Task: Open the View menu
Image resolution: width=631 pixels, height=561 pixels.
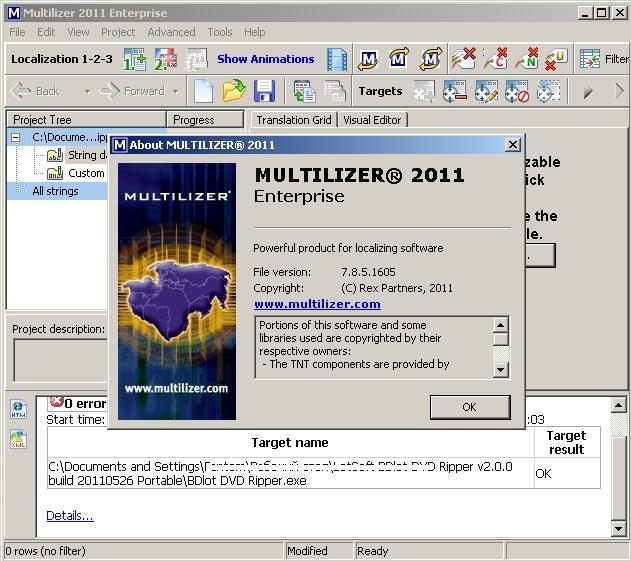Action: pyautogui.click(x=78, y=32)
